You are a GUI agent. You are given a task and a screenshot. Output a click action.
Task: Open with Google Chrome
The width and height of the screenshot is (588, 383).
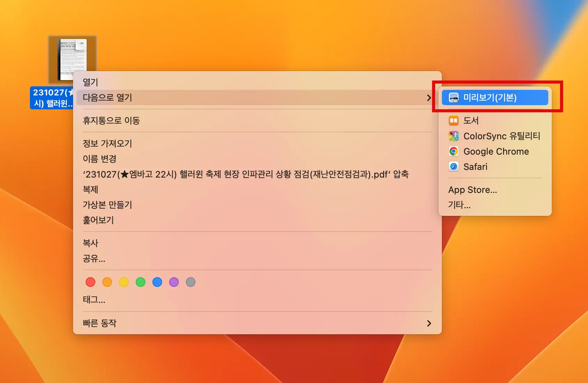(x=495, y=151)
